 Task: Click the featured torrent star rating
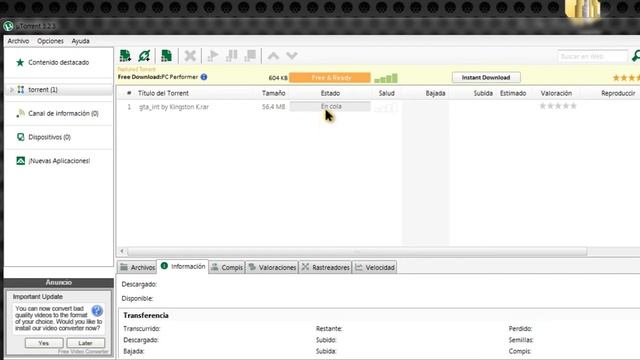point(627,78)
